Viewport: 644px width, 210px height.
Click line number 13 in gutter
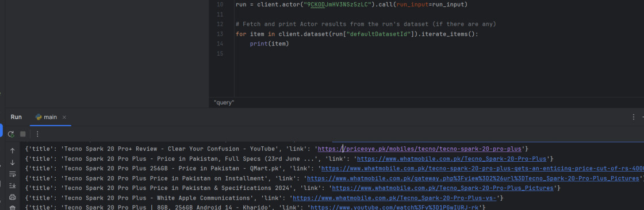pyautogui.click(x=220, y=34)
